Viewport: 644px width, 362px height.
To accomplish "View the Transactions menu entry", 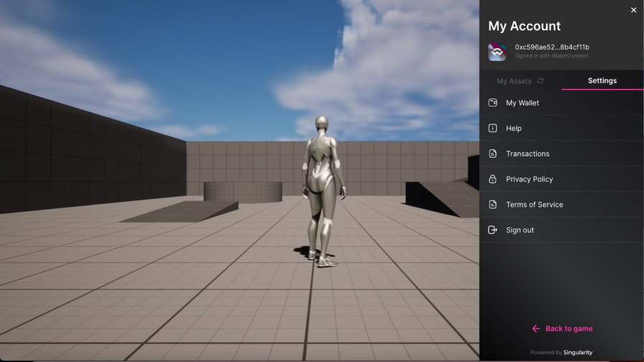I will click(528, 154).
